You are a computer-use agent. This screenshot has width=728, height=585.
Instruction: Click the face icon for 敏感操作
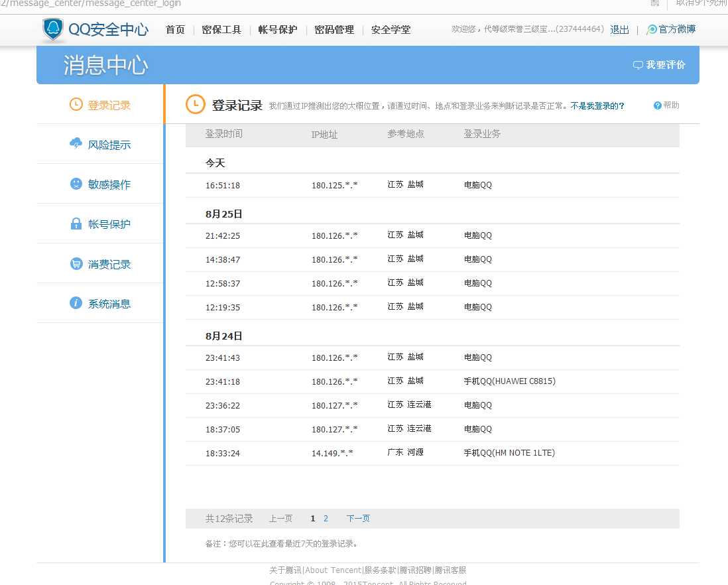76,184
